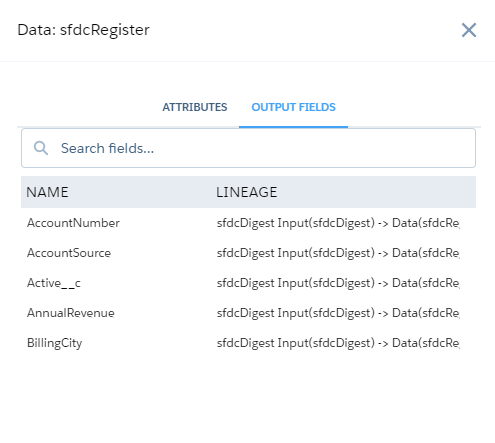The image size is (495, 443).
Task: Click the lineage text for AccountSource
Action: (338, 253)
